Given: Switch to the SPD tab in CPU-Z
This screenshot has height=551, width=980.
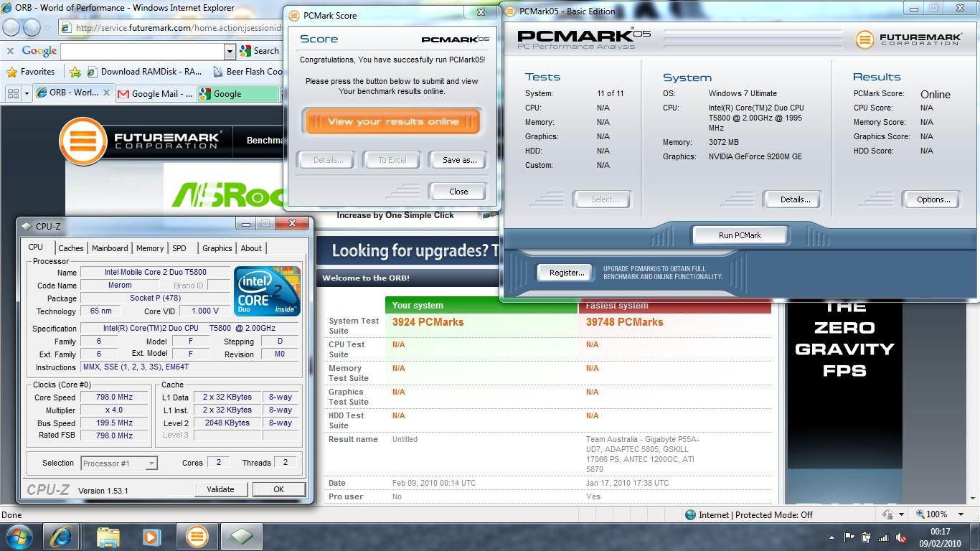Looking at the screenshot, I should [179, 248].
